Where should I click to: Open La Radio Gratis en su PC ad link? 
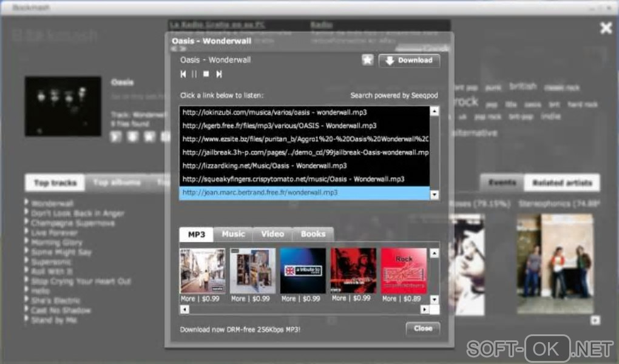[217, 24]
